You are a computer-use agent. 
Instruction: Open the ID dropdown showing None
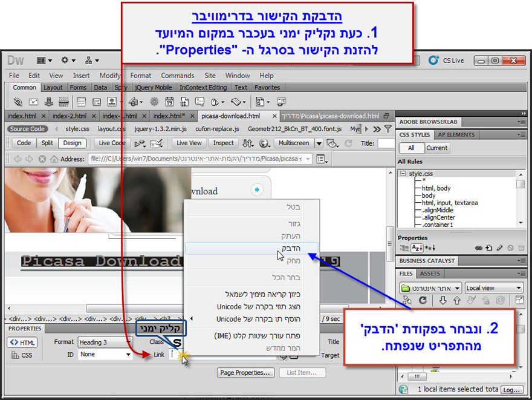[x=105, y=354]
